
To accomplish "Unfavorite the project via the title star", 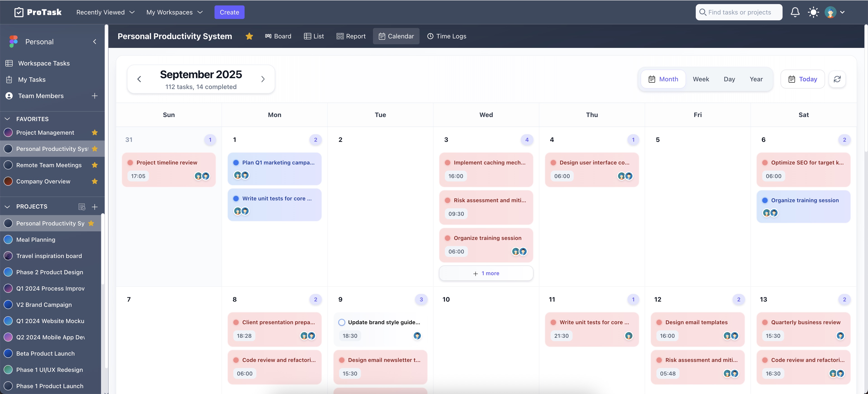I will [x=249, y=36].
